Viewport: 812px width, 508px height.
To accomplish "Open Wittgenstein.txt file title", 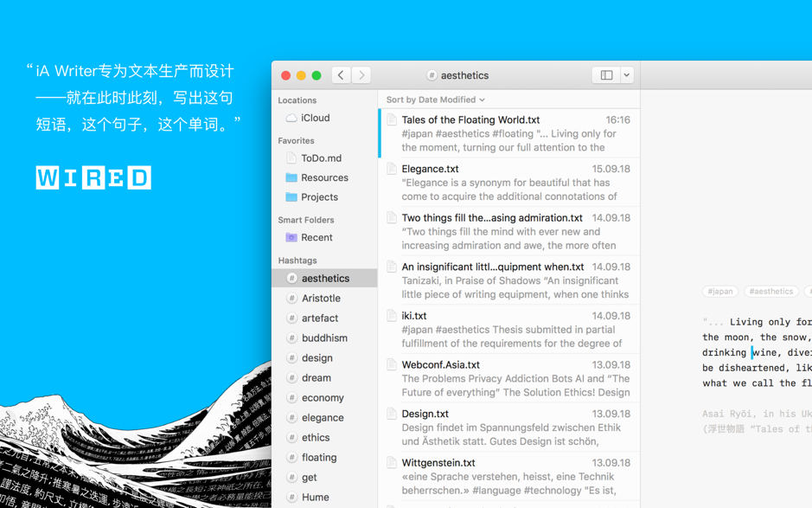I will point(438,463).
